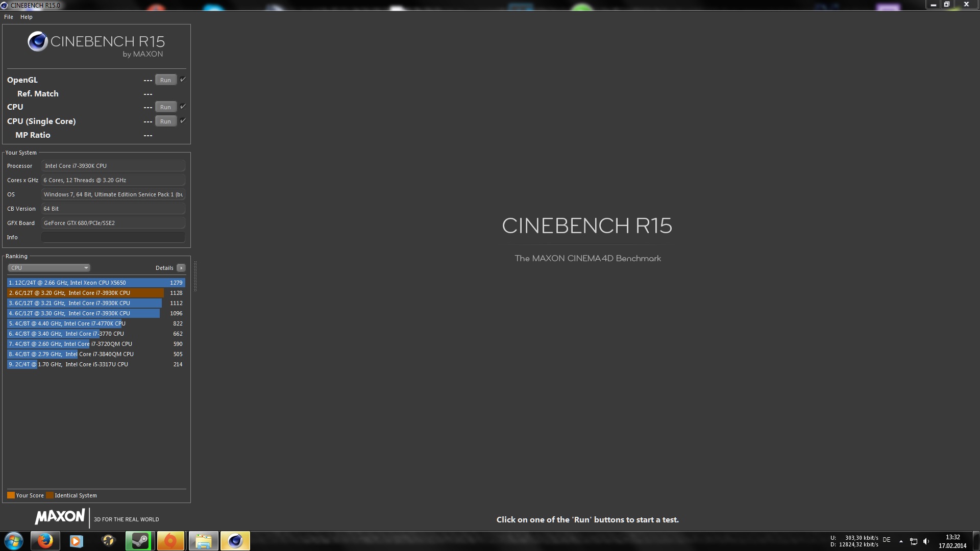
Task: Select rank 1 Intel Xeon X5650 entry
Action: pos(96,283)
